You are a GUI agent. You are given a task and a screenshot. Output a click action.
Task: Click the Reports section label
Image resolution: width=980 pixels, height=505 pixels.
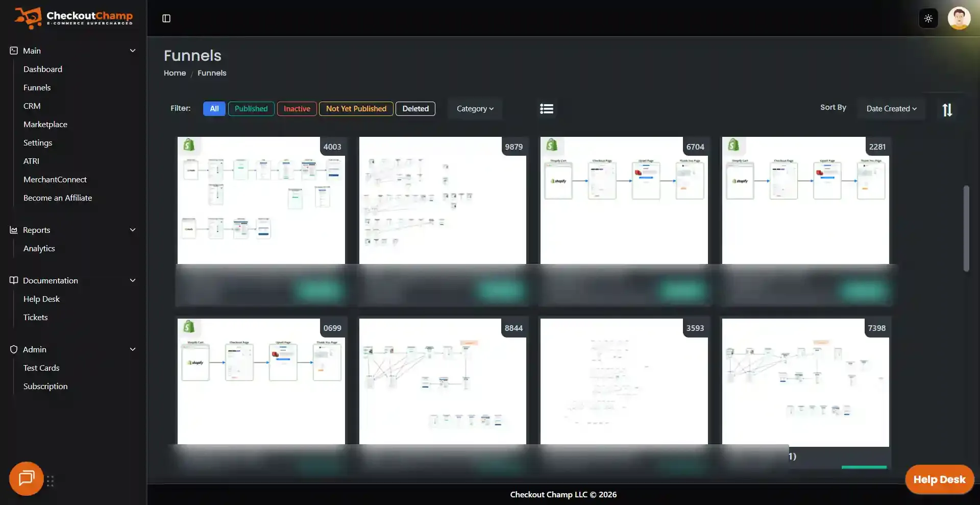(37, 230)
